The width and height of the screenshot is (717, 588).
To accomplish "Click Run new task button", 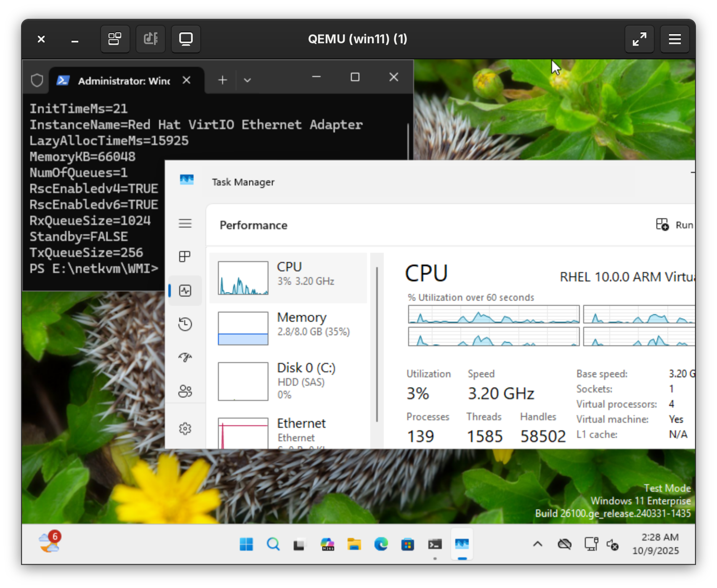I will coord(674,225).
